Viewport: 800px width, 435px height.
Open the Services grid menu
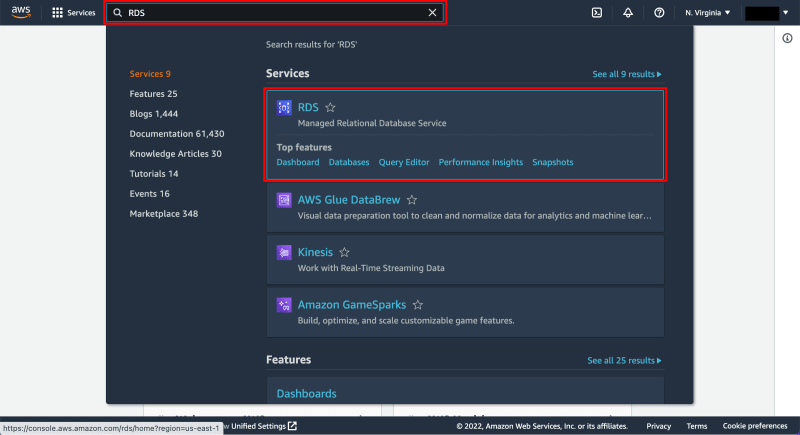click(57, 13)
